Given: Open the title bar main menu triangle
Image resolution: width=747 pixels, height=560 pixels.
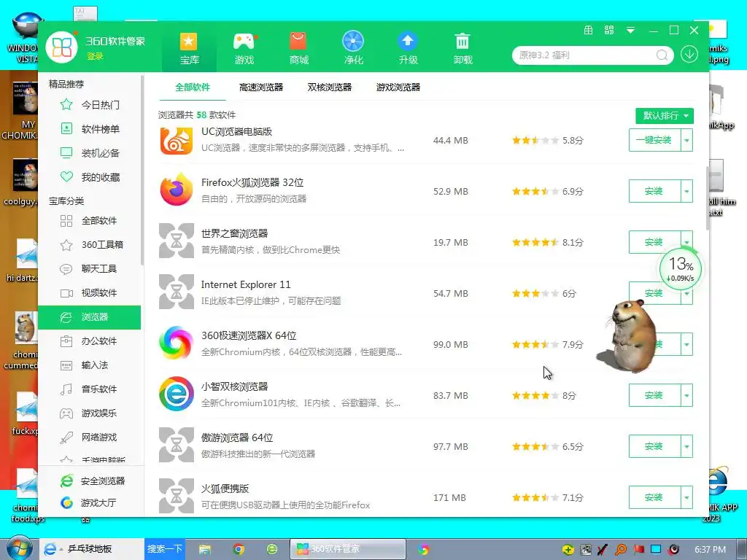Looking at the screenshot, I should [x=630, y=31].
